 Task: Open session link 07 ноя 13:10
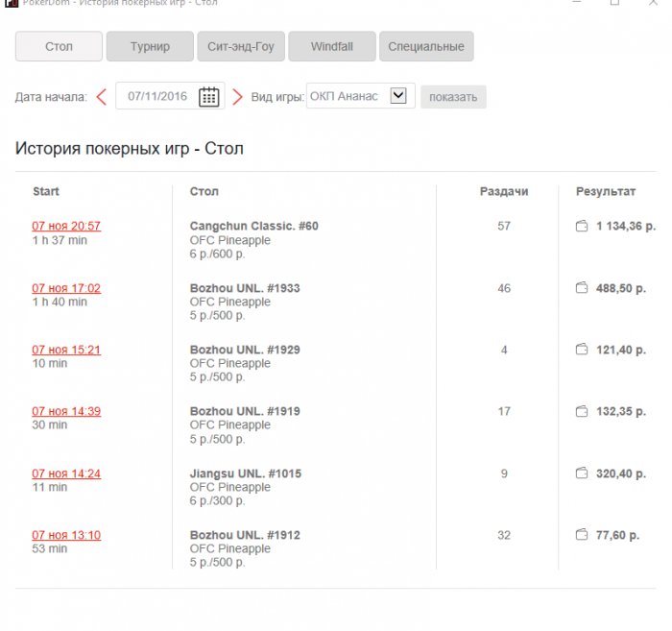click(x=66, y=535)
